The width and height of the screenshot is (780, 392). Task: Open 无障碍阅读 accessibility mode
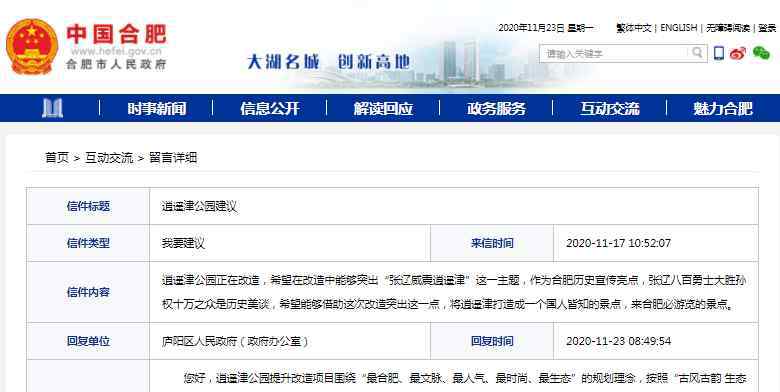pyautogui.click(x=728, y=28)
